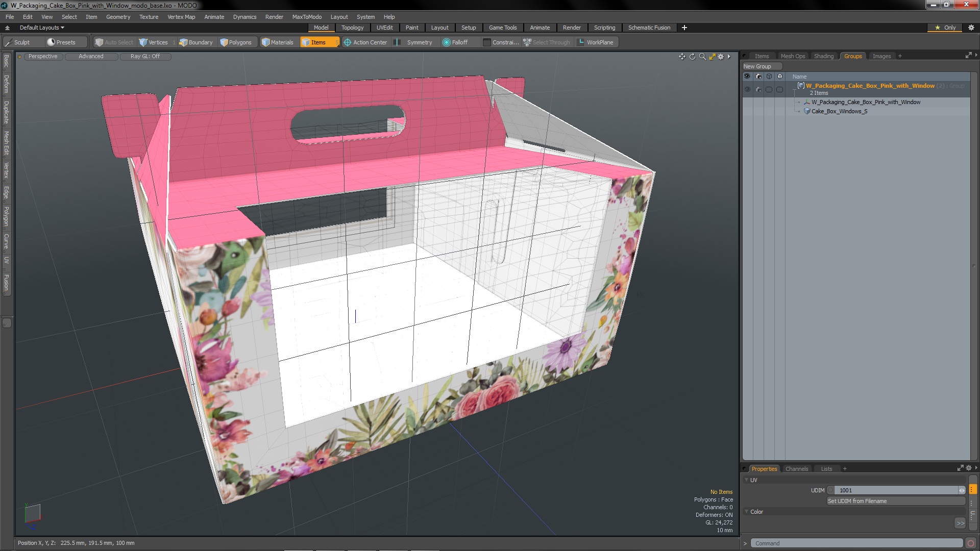The height and width of the screenshot is (551, 980).
Task: Click the New Group button
Action: pos(762,66)
